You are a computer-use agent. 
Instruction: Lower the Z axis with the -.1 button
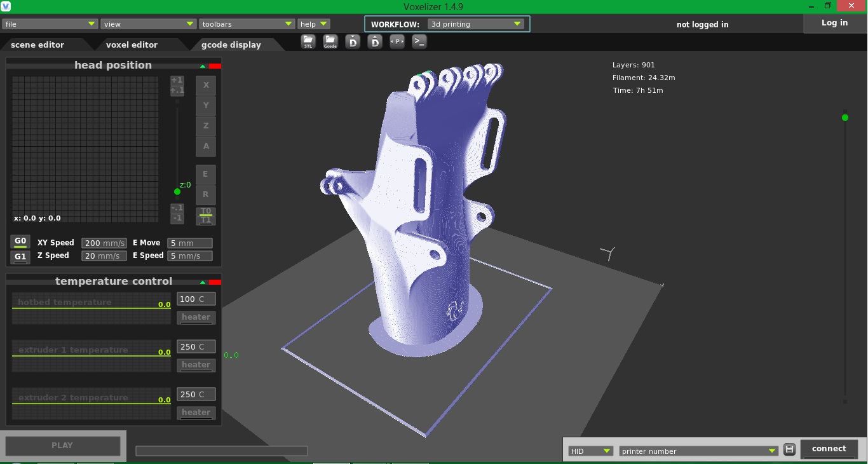[x=177, y=208]
